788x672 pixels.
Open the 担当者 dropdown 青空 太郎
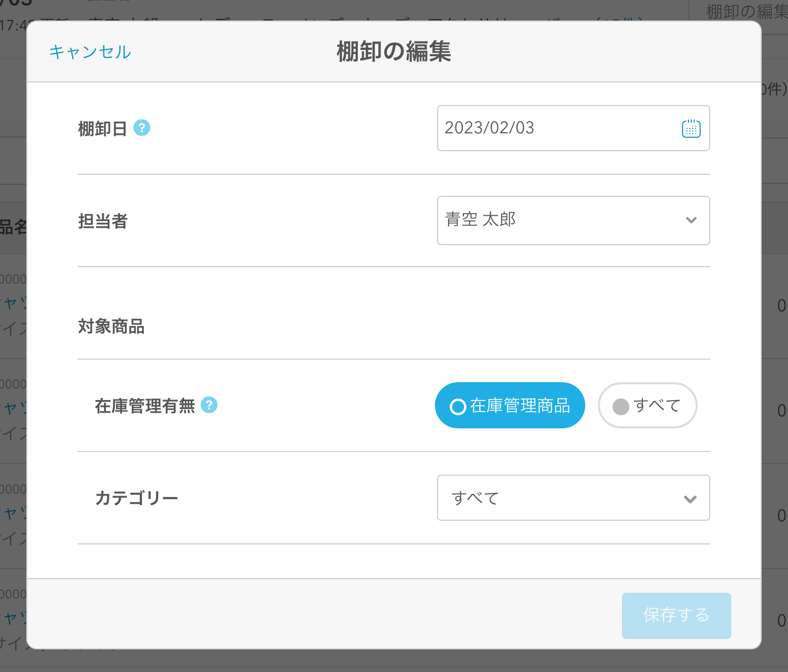pyautogui.click(x=574, y=220)
